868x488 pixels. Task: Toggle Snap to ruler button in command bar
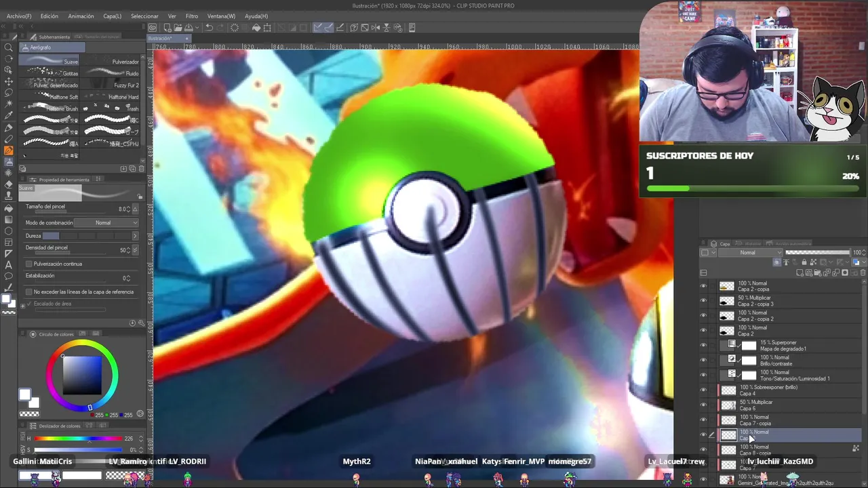click(x=317, y=28)
